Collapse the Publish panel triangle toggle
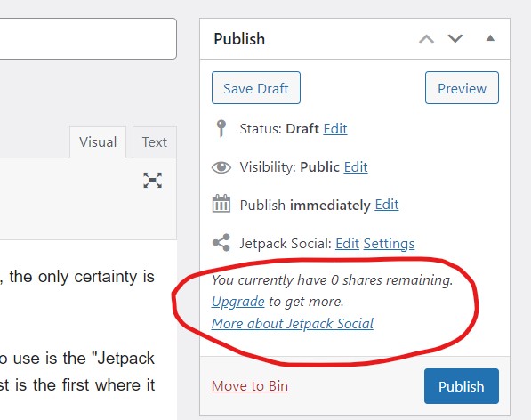 point(490,38)
